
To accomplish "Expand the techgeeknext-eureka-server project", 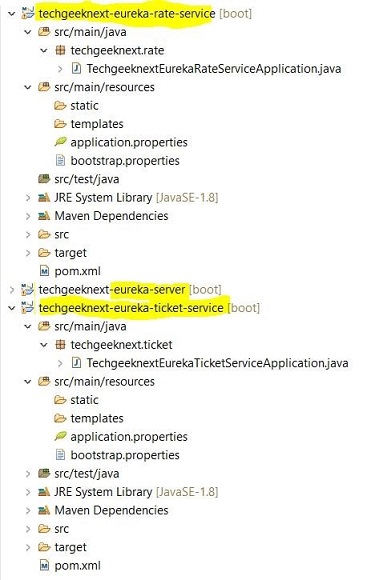I will 12,290.
